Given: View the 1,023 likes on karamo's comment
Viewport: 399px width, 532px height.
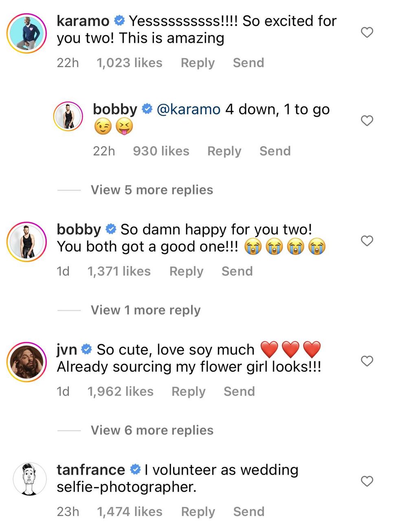Looking at the screenshot, I should pyautogui.click(x=129, y=63).
